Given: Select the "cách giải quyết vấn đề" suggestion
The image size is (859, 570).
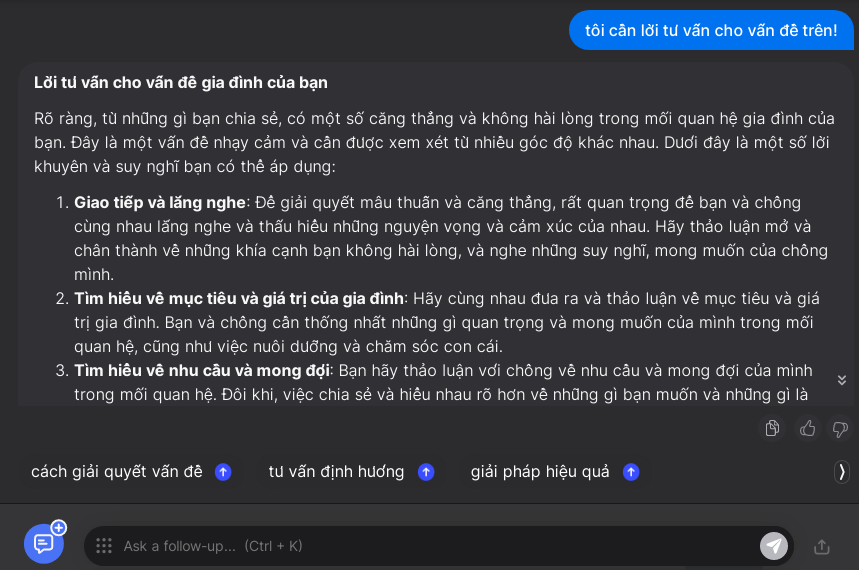Looking at the screenshot, I should coord(117,472).
